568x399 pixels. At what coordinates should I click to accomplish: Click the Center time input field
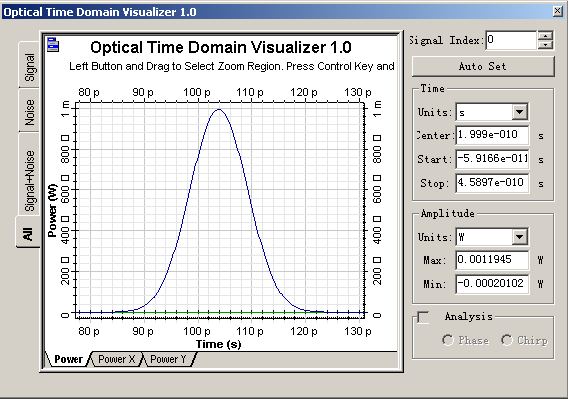click(492, 135)
